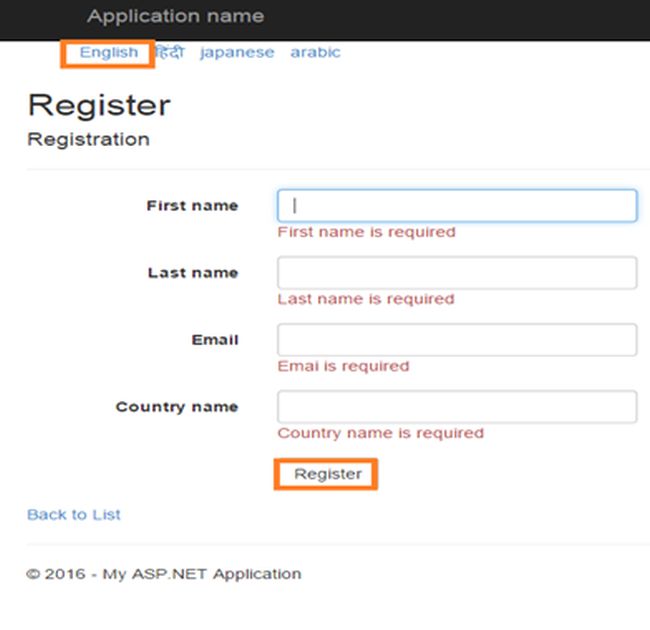The width and height of the screenshot is (650, 630).
Task: Click the large Register page heading
Action: point(99,105)
